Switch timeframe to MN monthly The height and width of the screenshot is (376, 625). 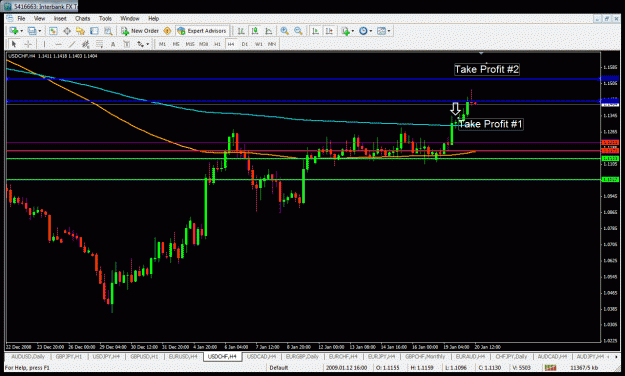click(272, 44)
